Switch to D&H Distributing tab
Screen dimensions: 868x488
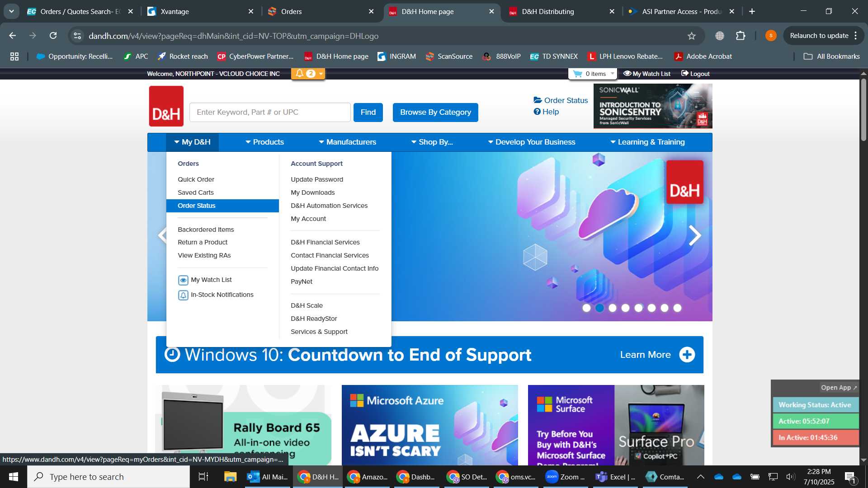pyautogui.click(x=562, y=11)
